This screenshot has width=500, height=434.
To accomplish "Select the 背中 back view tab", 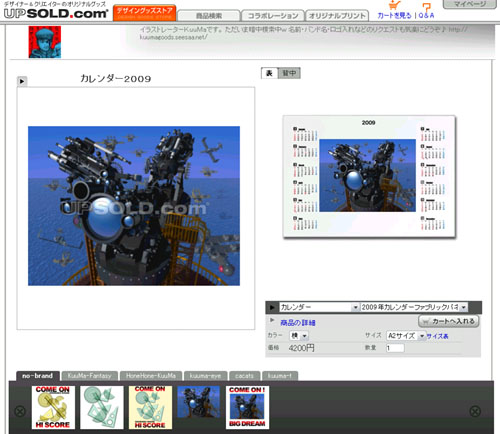I will (289, 73).
